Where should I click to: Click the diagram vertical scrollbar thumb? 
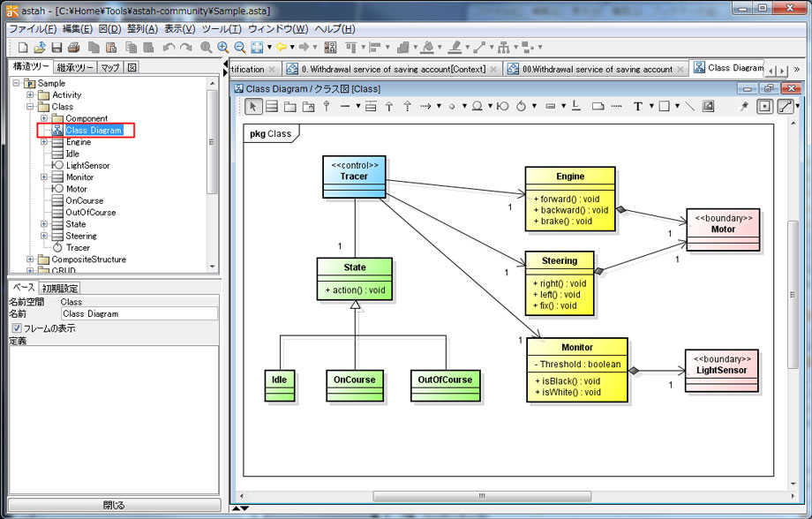coord(793,294)
